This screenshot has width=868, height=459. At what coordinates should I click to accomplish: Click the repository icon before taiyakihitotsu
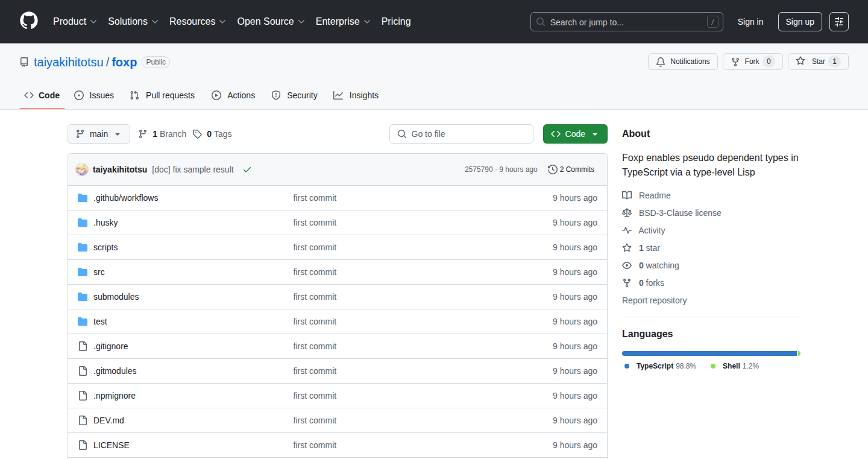click(24, 62)
